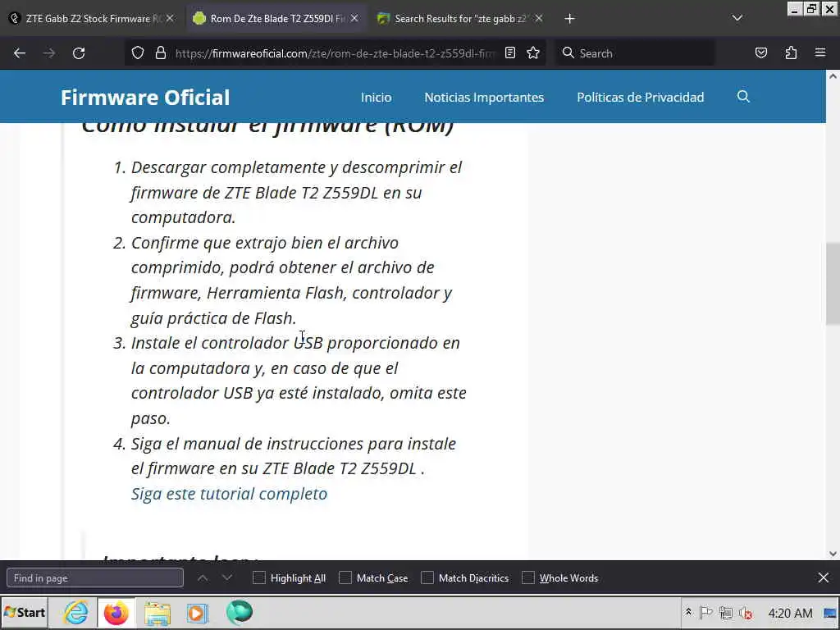
Task: Close the Search Results tab
Action: (539, 18)
